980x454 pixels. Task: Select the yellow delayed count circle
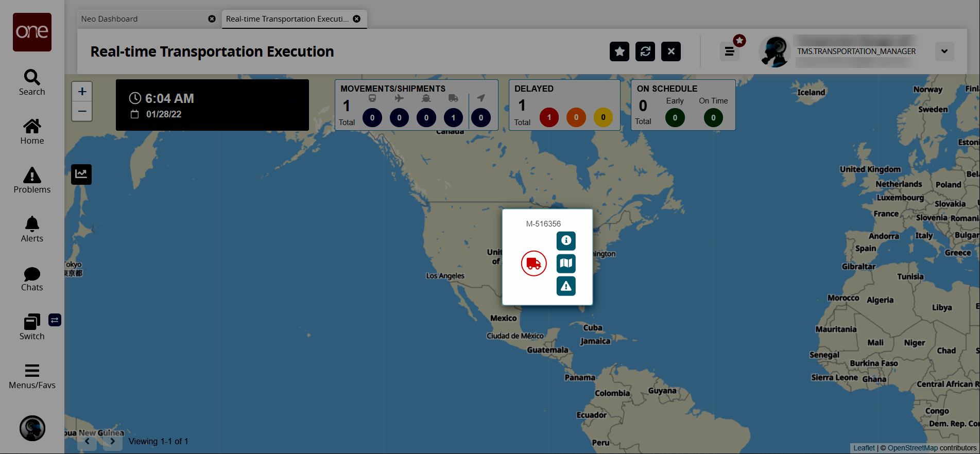[x=603, y=117]
